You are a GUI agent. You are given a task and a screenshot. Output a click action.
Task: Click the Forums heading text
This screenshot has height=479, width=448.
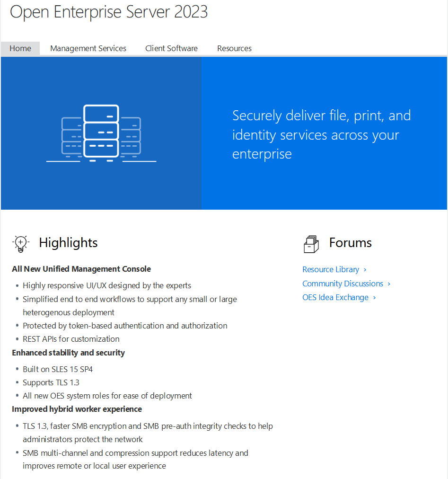click(x=351, y=243)
